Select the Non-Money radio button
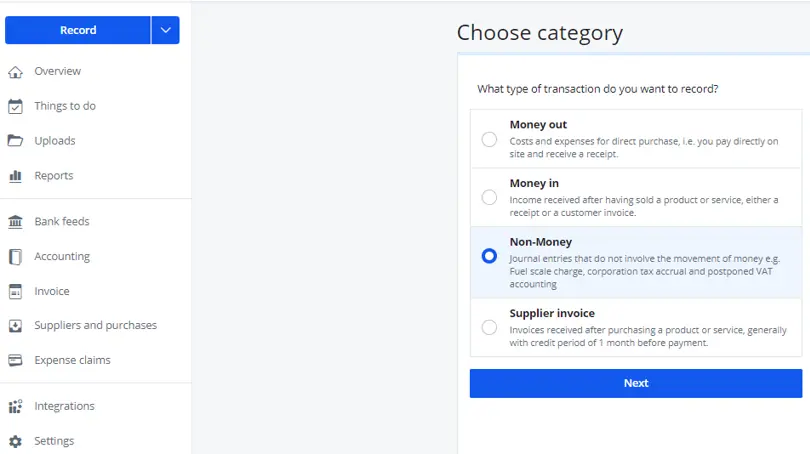The image size is (810, 454). click(489, 256)
